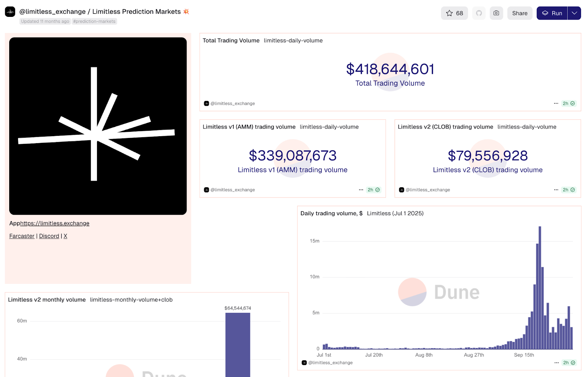This screenshot has height=377, width=588.
Task: Click 2h refresh status on v1 AMM panel
Action: tap(373, 190)
